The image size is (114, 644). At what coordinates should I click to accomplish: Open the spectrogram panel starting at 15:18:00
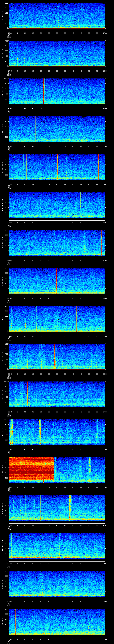pyautogui.click(x=57, y=91)
